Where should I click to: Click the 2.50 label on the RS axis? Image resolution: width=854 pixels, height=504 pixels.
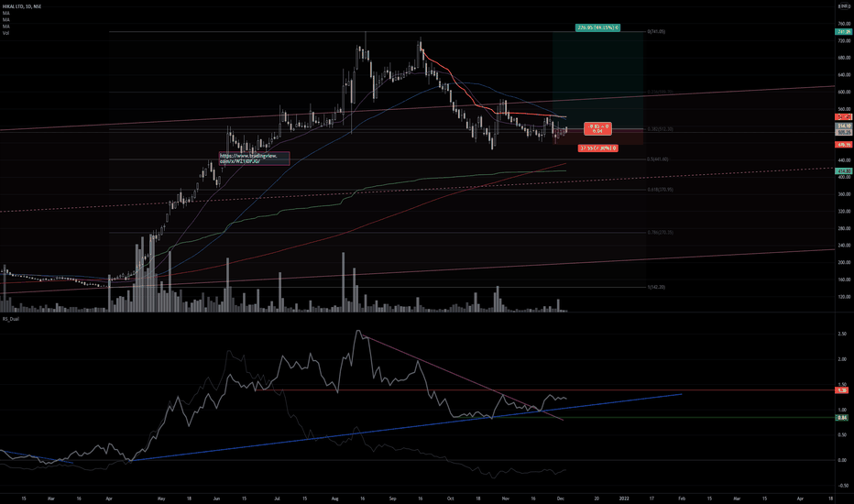842,334
